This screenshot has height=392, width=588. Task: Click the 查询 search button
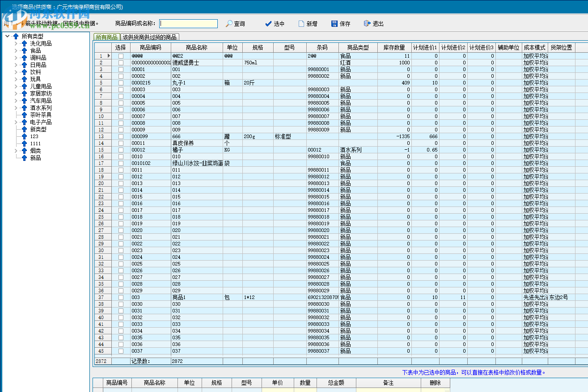[235, 24]
